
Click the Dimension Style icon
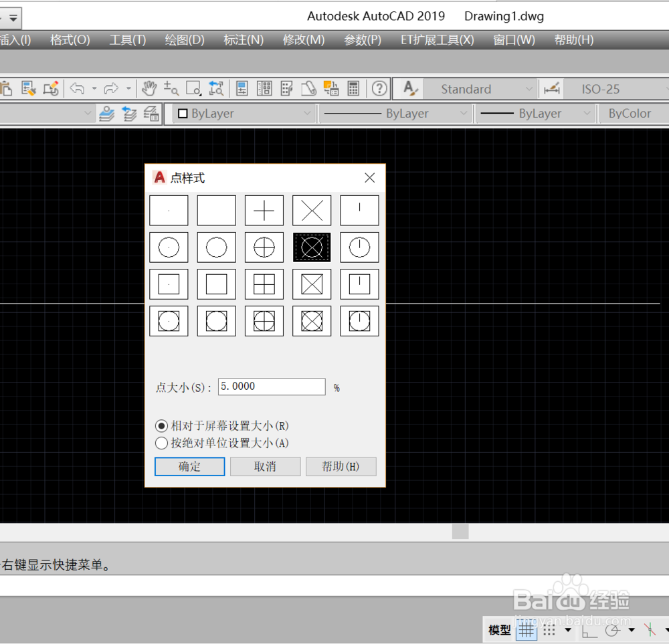click(x=552, y=89)
